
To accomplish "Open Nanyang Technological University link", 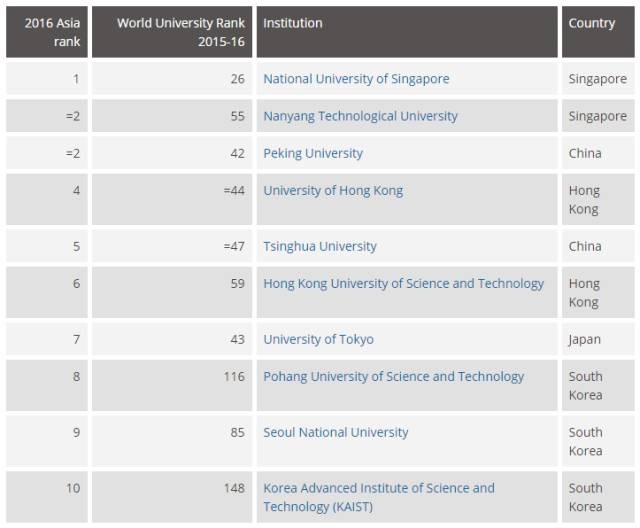I will coord(360,116).
